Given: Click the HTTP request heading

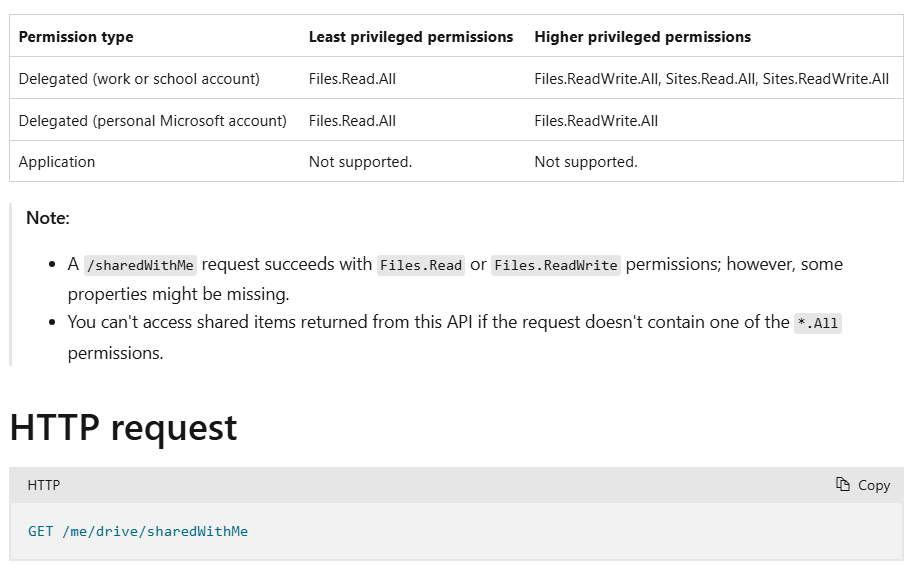Looking at the screenshot, I should coord(123,427).
